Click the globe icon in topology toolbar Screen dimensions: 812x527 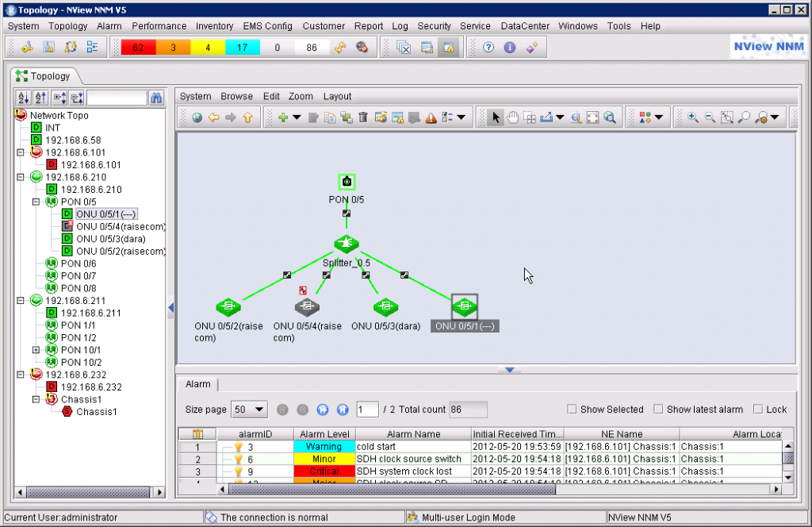(197, 117)
